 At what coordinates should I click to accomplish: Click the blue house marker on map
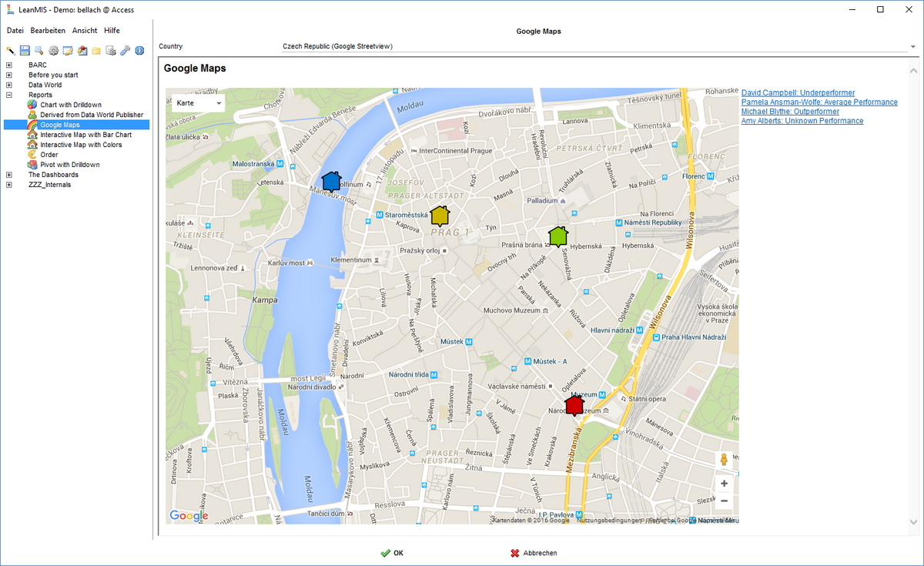point(331,182)
